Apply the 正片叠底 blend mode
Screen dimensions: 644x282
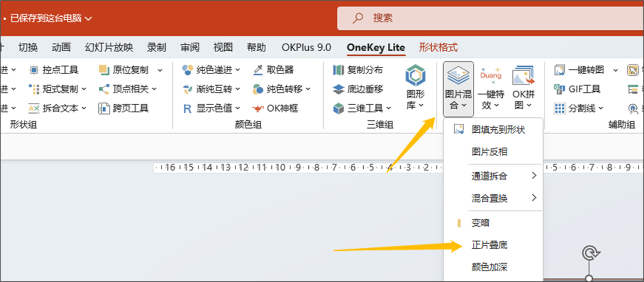[493, 246]
